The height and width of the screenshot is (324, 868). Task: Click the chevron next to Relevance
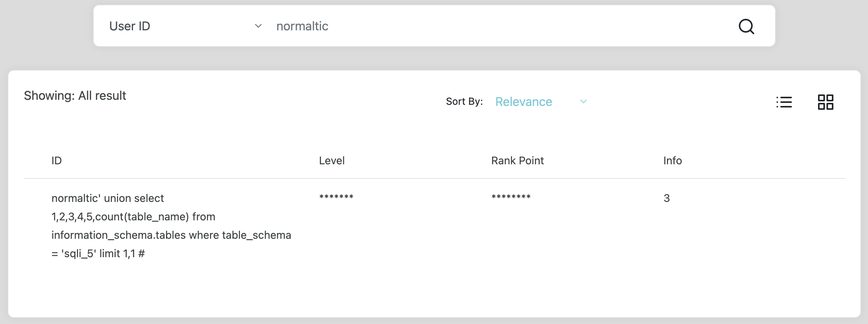pyautogui.click(x=583, y=102)
